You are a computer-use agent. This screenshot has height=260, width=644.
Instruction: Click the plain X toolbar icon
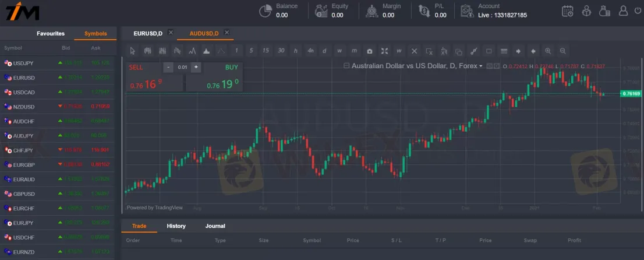414,51
